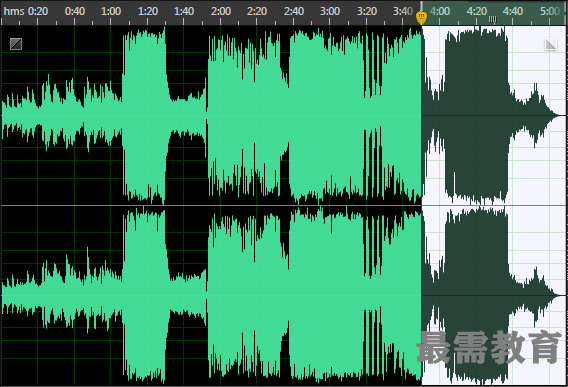Click the 4:00 mark on the time ruler
The height and width of the screenshot is (387, 568).
tap(440, 11)
